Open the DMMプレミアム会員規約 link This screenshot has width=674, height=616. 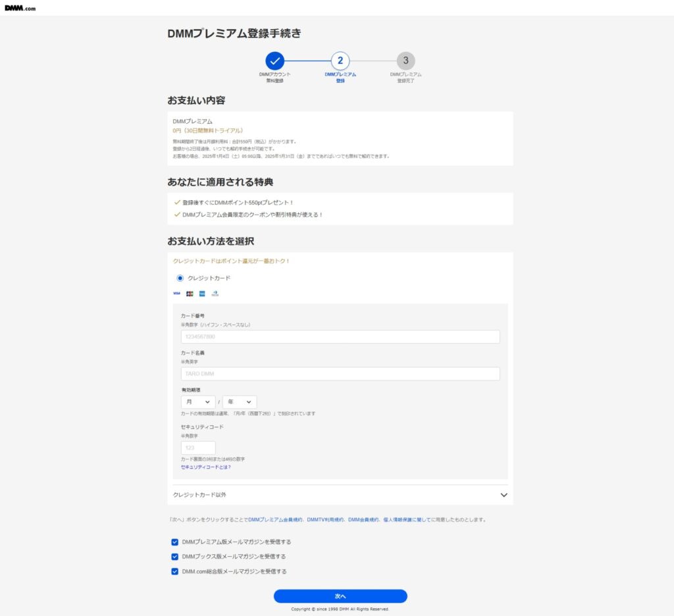276,520
